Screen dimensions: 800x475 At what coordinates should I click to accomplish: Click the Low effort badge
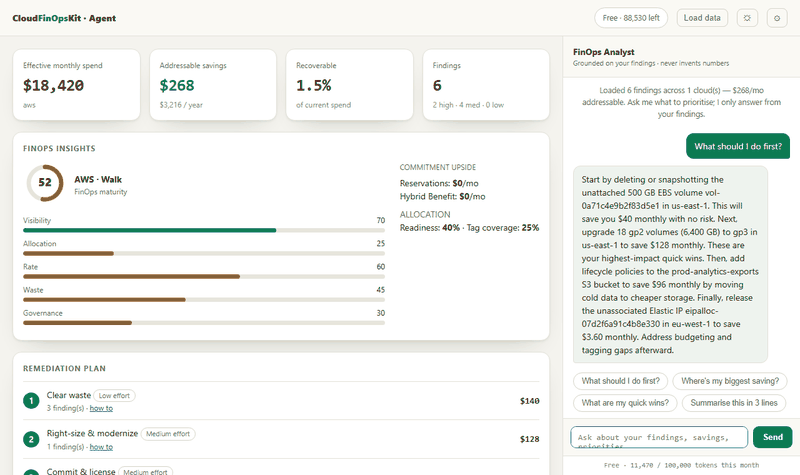114,395
